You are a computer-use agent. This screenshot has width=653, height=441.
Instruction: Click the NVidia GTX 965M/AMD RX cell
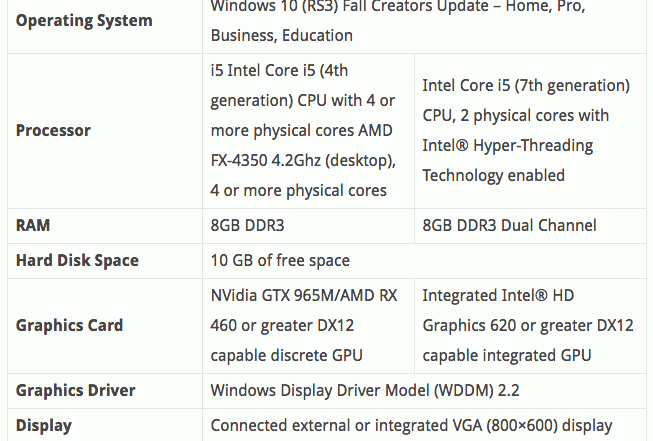click(x=308, y=325)
